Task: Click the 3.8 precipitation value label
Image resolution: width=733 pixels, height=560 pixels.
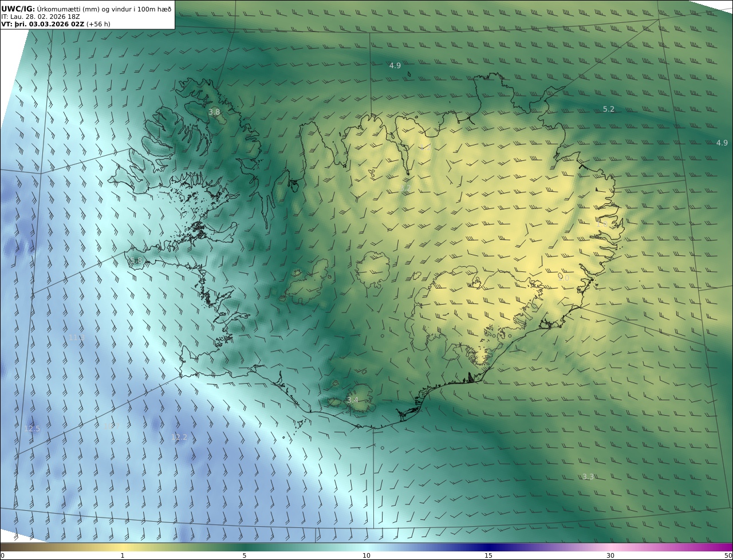Action: 214,112
